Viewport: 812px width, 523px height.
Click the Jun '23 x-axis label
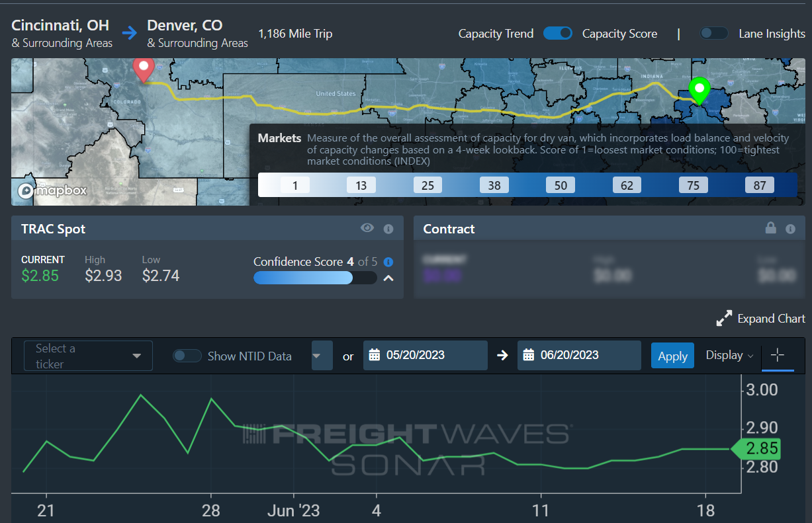tap(293, 510)
